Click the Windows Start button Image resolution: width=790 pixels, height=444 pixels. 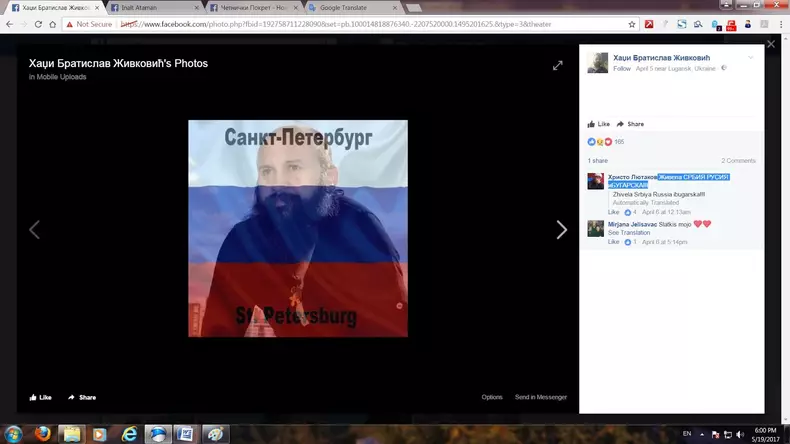tap(12, 434)
